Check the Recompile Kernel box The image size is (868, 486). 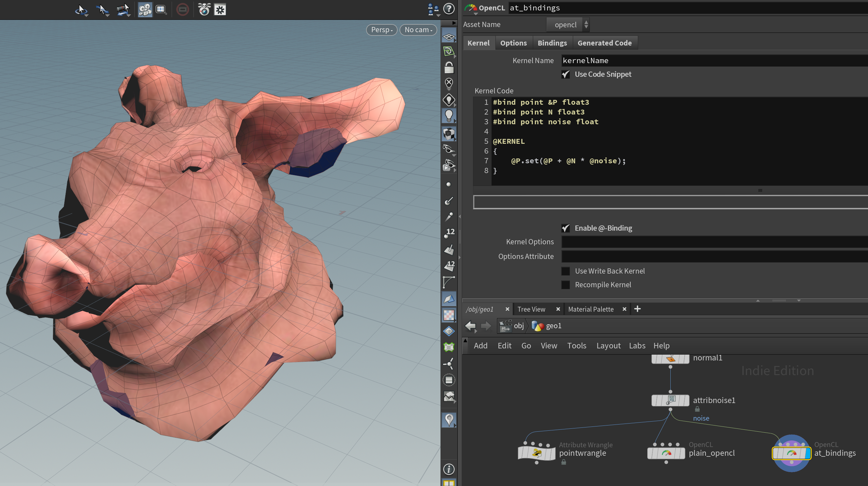click(565, 285)
